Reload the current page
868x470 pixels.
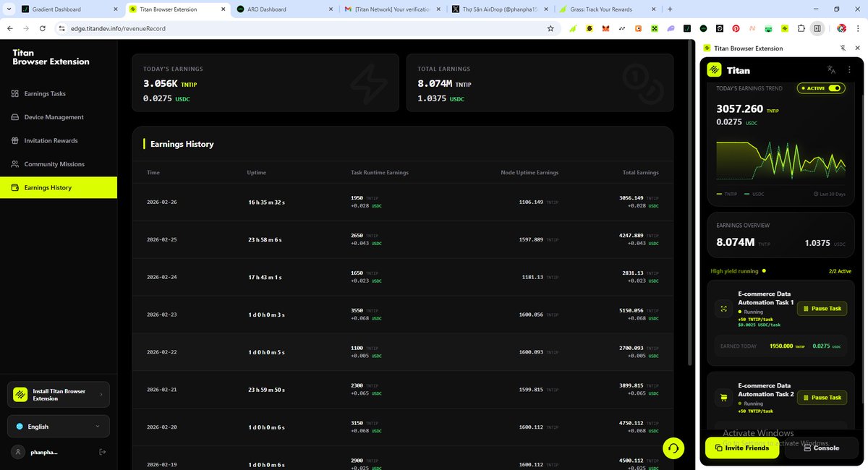point(43,28)
